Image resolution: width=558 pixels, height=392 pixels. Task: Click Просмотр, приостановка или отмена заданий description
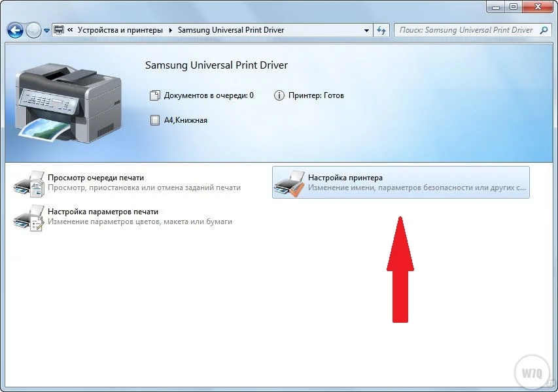(x=144, y=188)
